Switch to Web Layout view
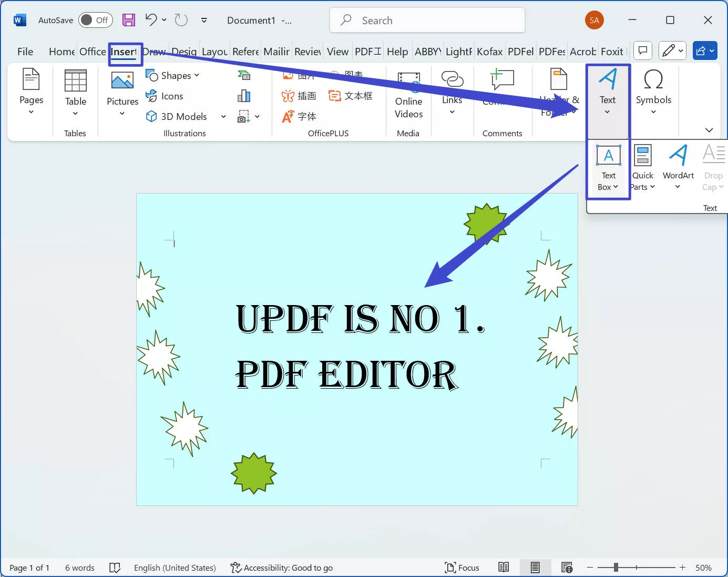This screenshot has height=577, width=728. 567,568
